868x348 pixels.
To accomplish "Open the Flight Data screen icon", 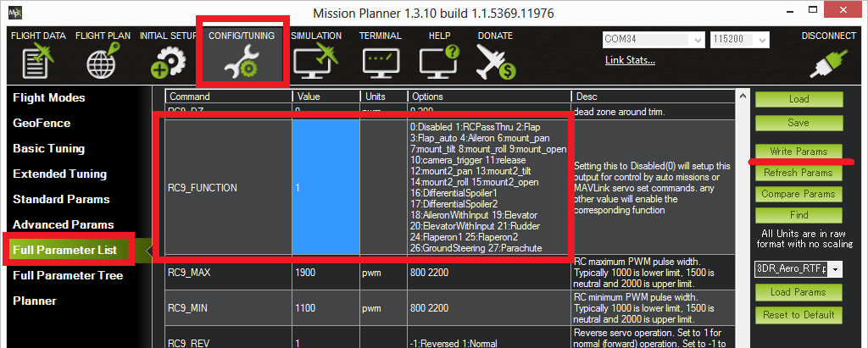I will tap(38, 62).
